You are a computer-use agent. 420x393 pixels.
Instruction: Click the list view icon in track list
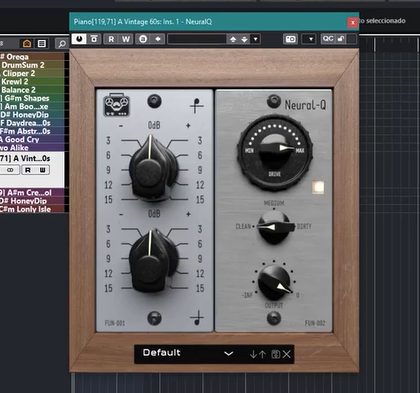[x=42, y=44]
